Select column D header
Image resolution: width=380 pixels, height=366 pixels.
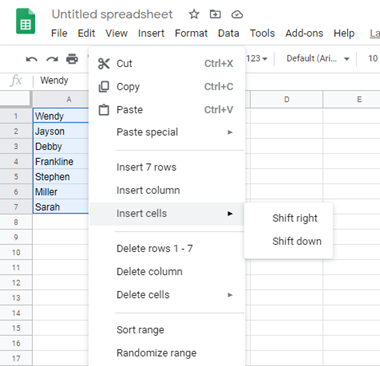[x=286, y=99]
